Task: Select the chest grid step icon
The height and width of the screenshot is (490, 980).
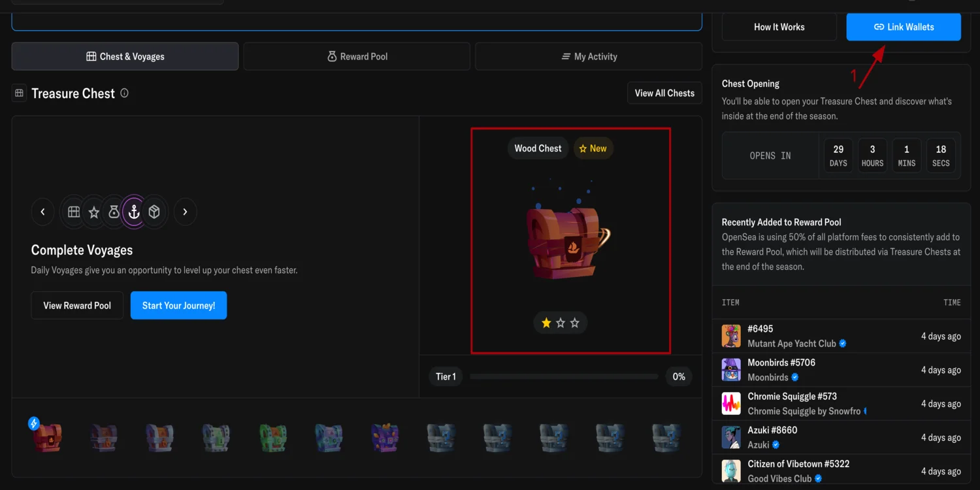Action: (74, 212)
